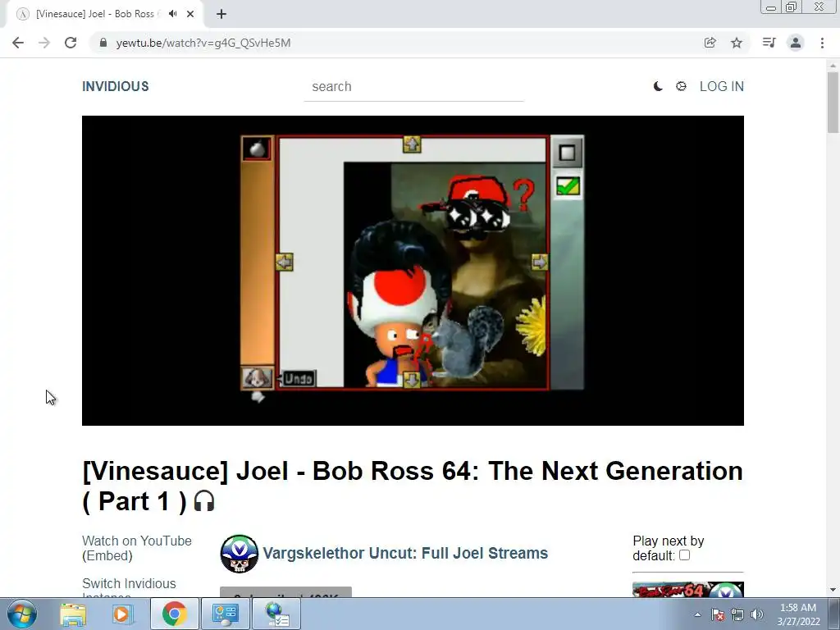Enable the Play next by default checkbox

(684, 555)
